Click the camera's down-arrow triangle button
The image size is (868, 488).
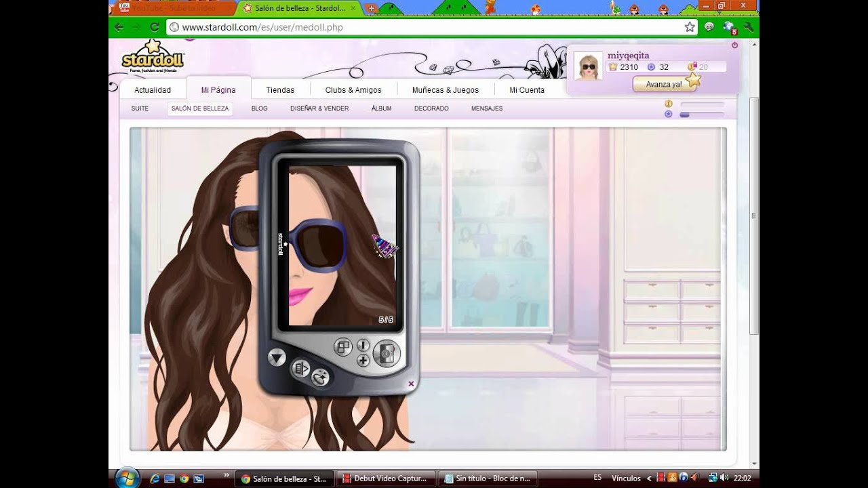pos(277,357)
